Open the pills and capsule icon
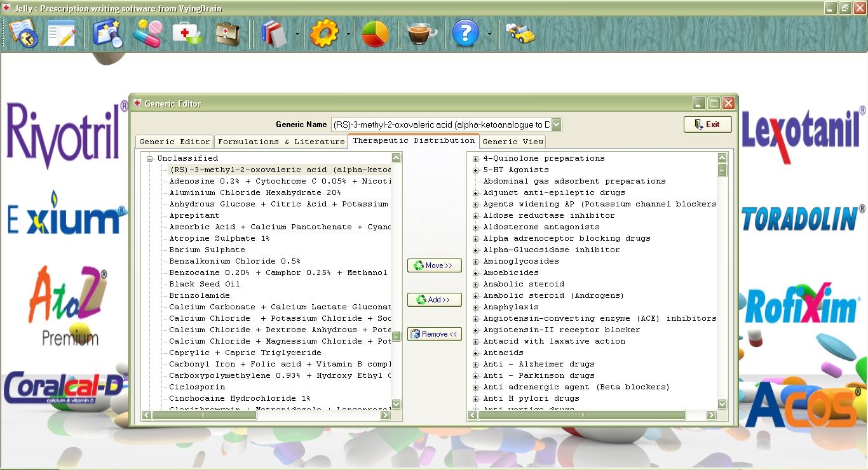This screenshot has width=868, height=470. coord(147,33)
